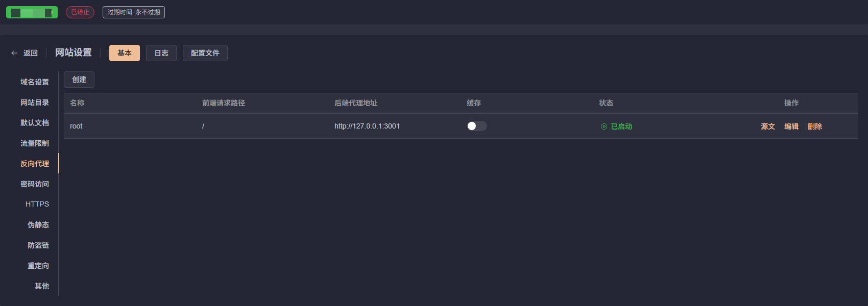The height and width of the screenshot is (306, 868).
Task: Open 伪静态 settings
Action: point(38,225)
